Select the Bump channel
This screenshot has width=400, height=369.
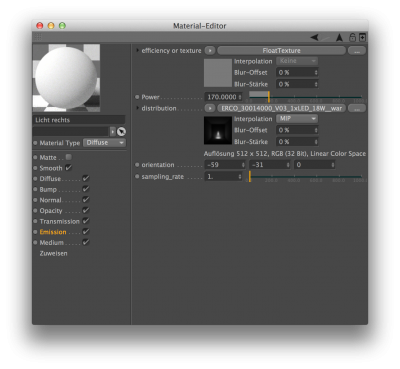coord(48,189)
